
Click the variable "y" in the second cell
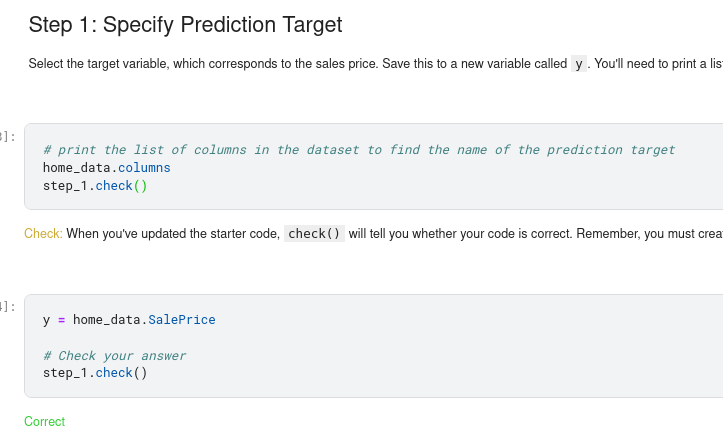pos(47,320)
